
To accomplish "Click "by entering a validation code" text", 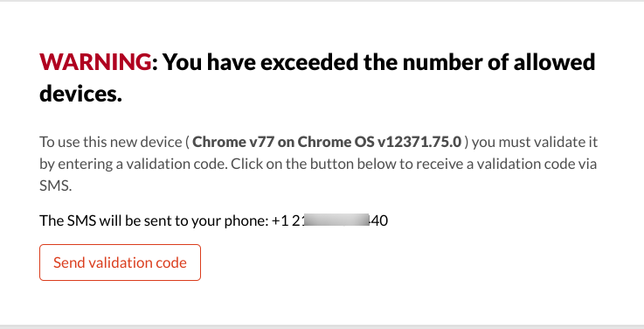I will tap(133, 164).
